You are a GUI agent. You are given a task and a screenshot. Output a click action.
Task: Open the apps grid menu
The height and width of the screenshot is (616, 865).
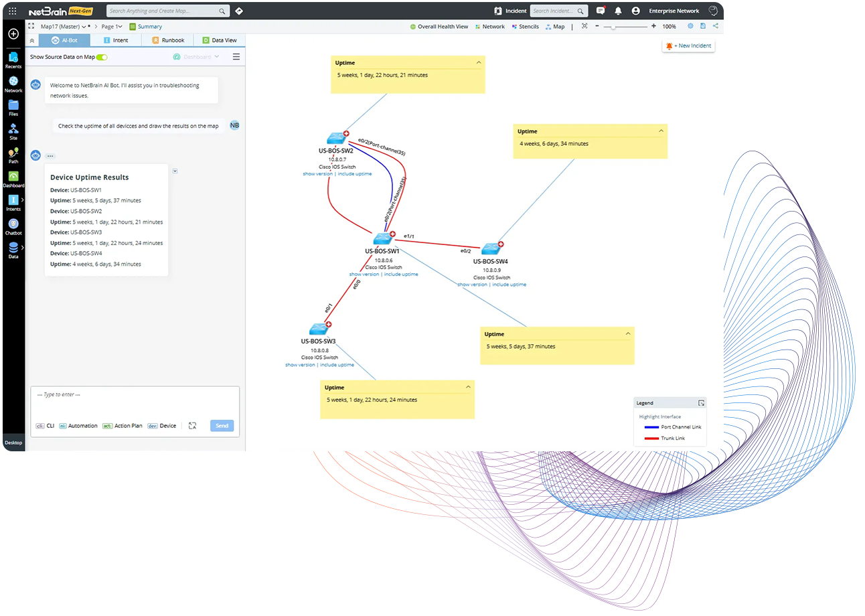[13, 11]
